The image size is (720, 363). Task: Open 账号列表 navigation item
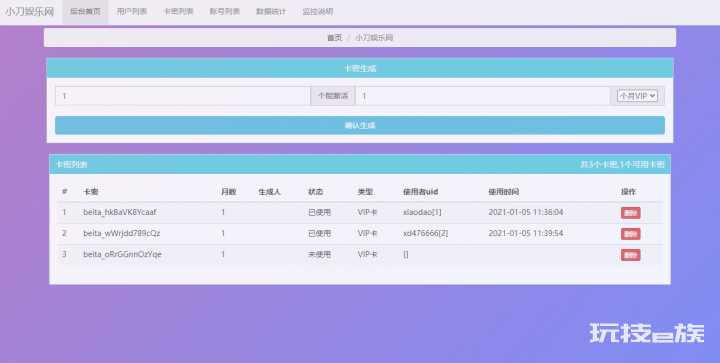tap(225, 12)
